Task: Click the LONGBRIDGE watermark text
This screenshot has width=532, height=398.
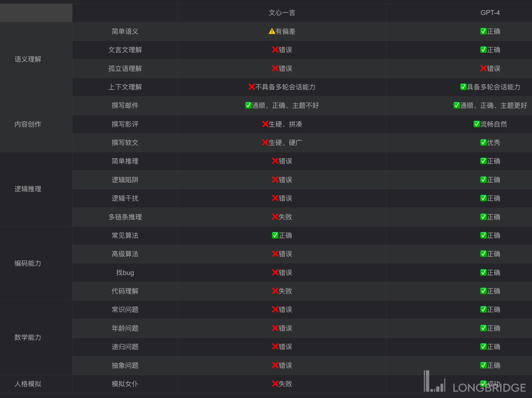Action: pos(489,388)
